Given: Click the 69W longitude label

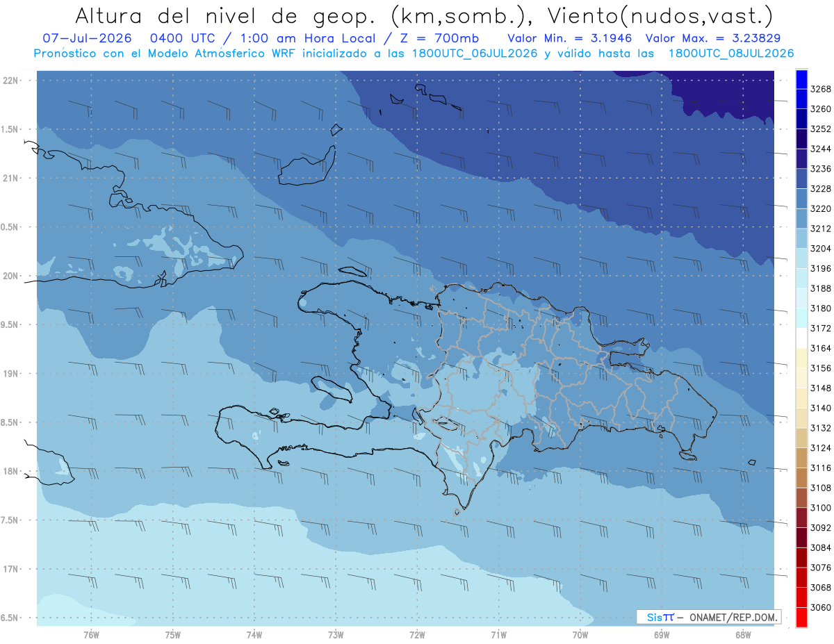Looking at the screenshot, I should (x=662, y=634).
